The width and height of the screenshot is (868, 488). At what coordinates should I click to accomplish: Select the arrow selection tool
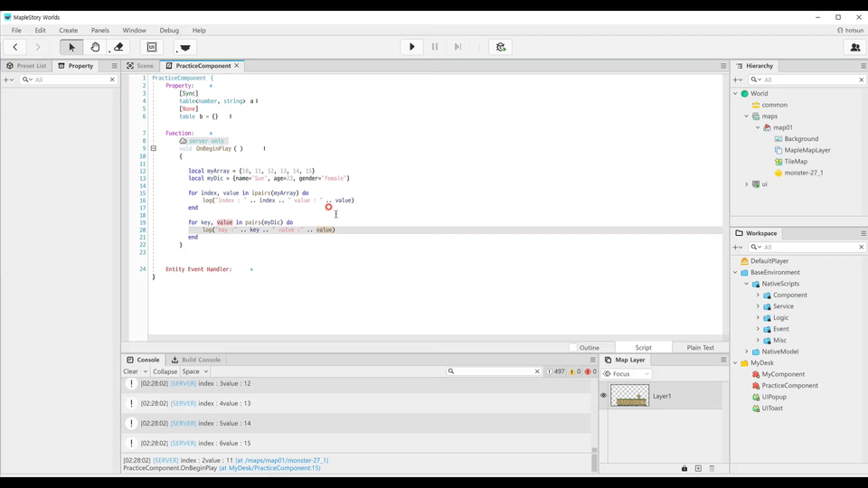coord(71,47)
